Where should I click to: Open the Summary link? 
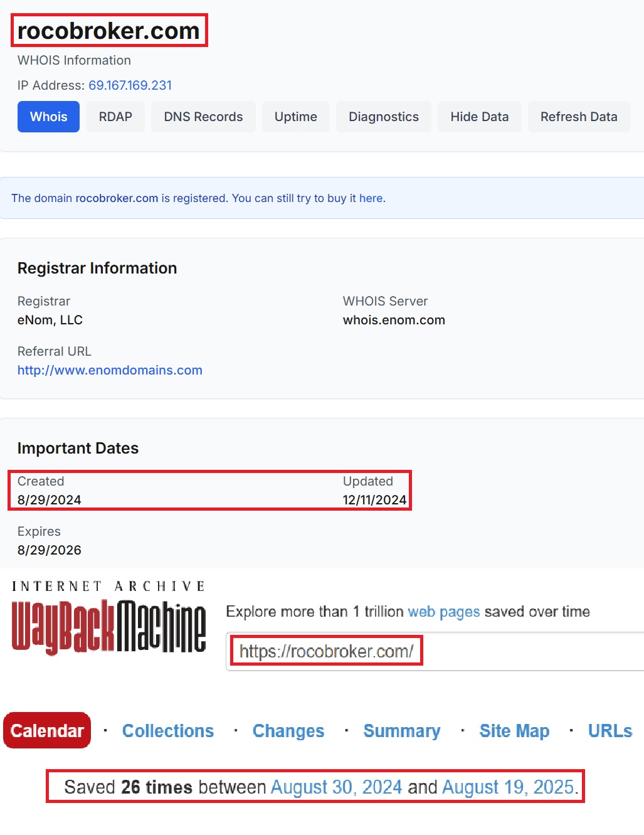(401, 731)
